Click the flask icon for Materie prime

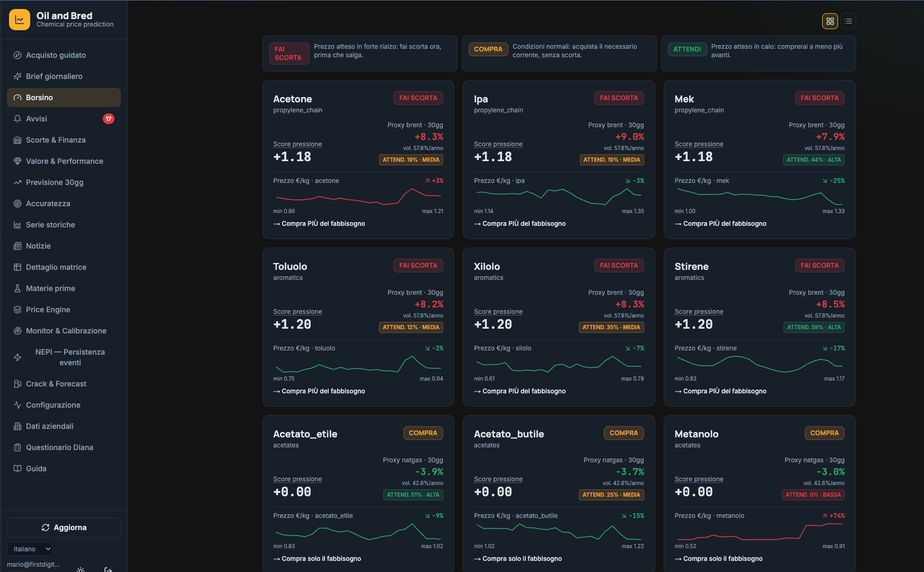[17, 288]
